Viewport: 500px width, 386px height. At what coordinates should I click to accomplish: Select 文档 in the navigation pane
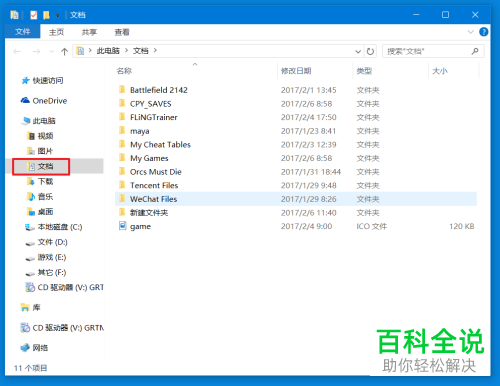click(45, 166)
